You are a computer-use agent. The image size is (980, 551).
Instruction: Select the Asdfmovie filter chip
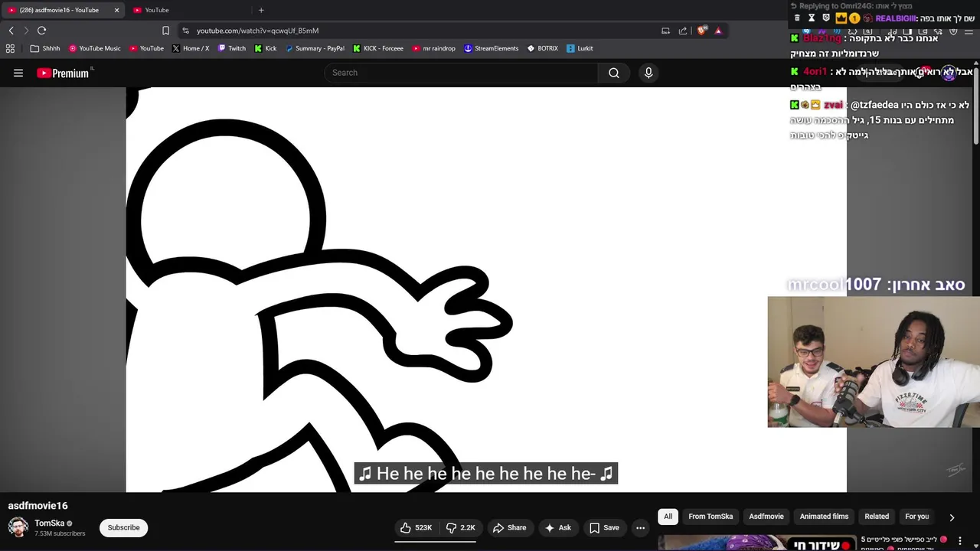pyautogui.click(x=766, y=517)
